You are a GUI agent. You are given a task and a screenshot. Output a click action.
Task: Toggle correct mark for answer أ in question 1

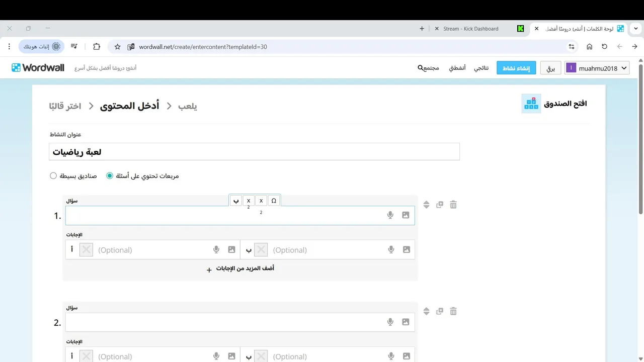[87, 249]
